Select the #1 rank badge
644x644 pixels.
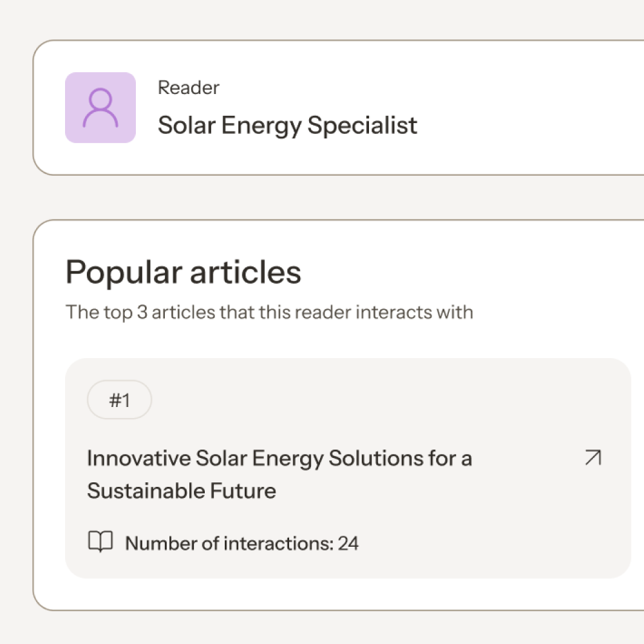tap(119, 400)
